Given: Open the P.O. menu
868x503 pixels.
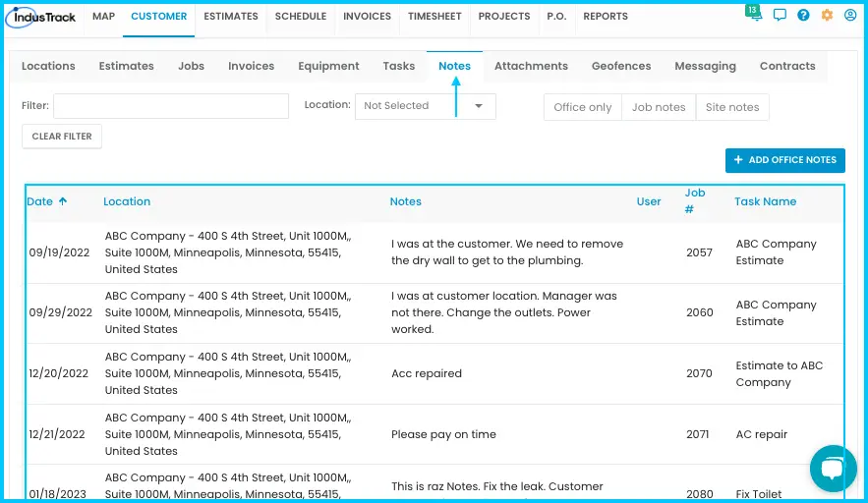Looking at the screenshot, I should (557, 17).
